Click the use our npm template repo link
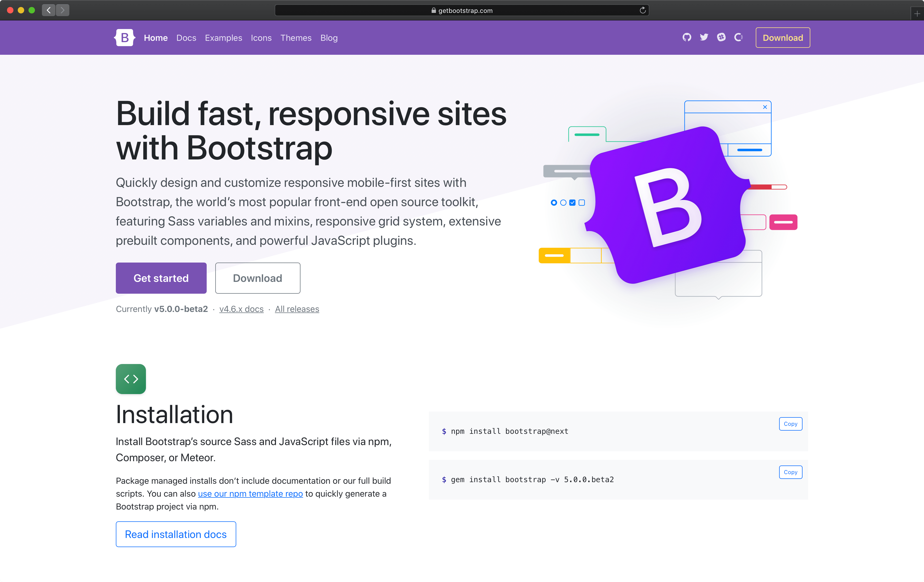 250,493
